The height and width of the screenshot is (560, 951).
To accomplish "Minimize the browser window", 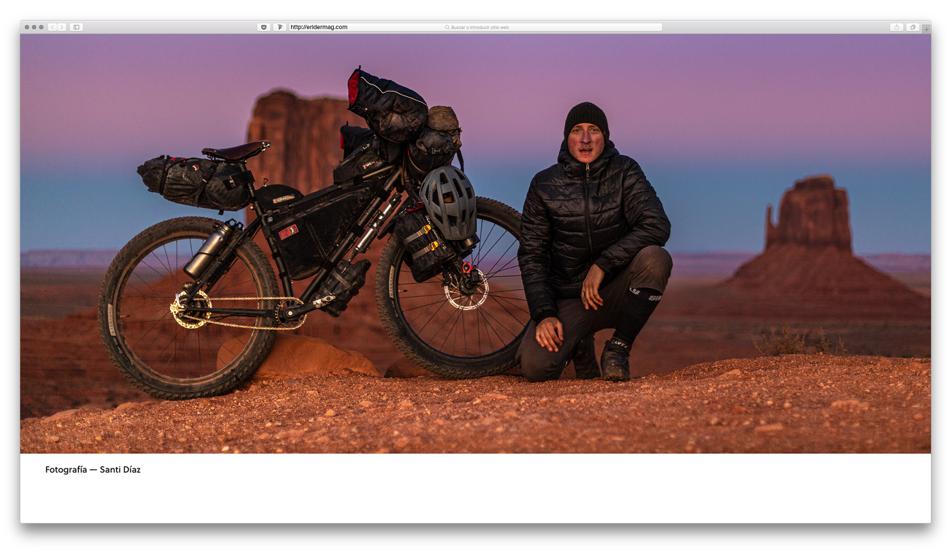I will (34, 27).
